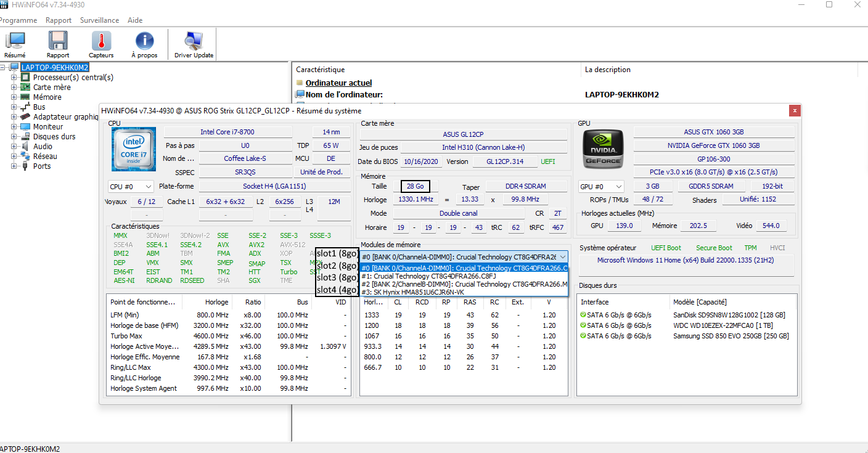Click the 1333 timing row in memory table

(x=463, y=315)
